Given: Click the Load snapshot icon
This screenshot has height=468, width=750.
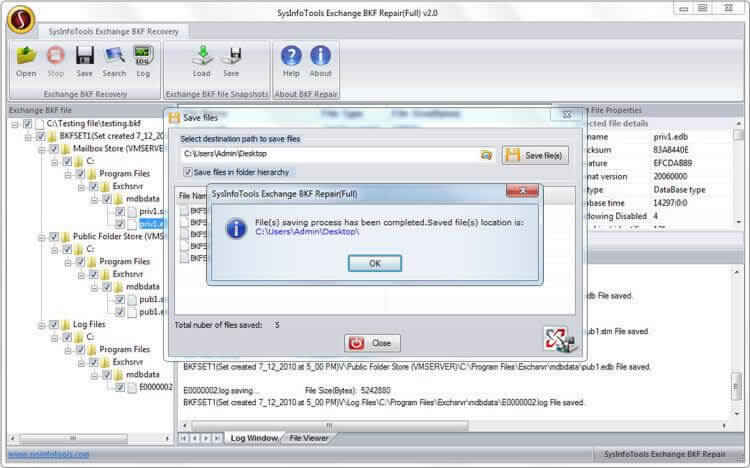Looking at the screenshot, I should (x=202, y=56).
